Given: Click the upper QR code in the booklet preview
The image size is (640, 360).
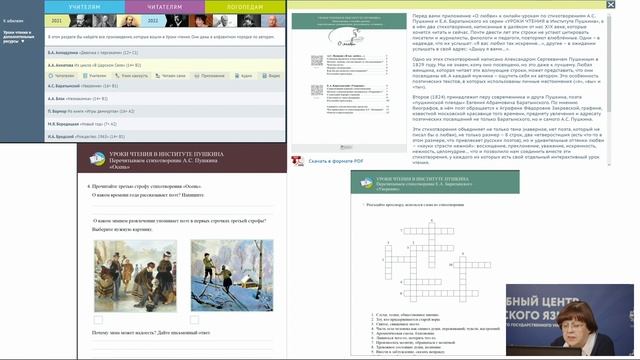Looking at the screenshot, I should 317,61.
